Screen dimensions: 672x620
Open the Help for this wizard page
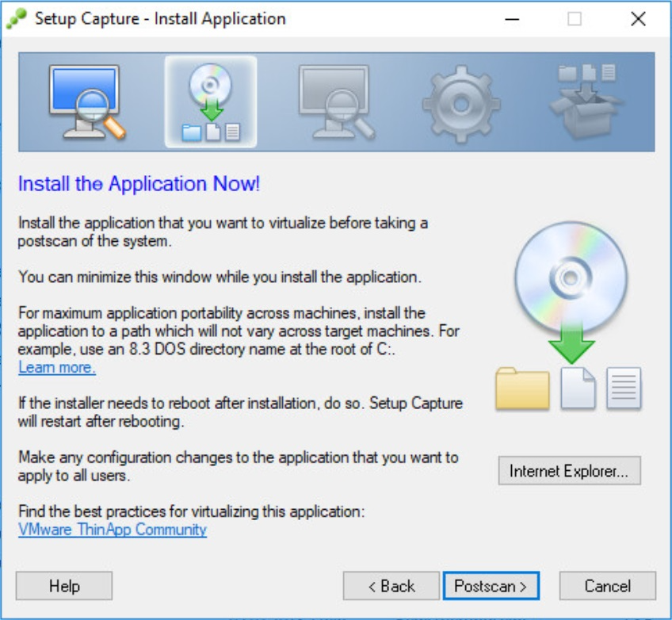pyautogui.click(x=63, y=586)
